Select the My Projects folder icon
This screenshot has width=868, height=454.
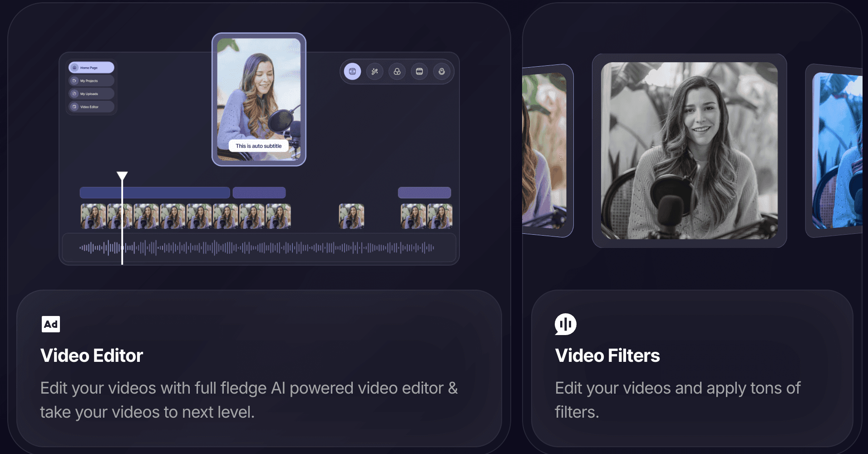coord(74,80)
